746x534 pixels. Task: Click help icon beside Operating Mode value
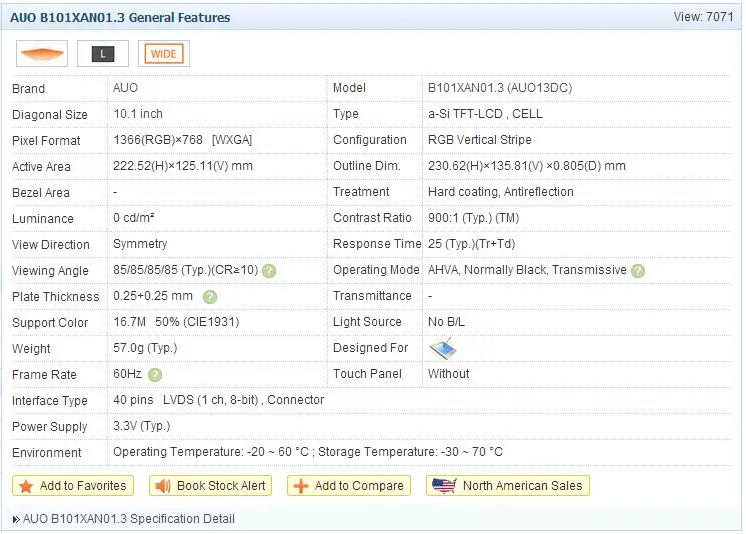(x=638, y=271)
